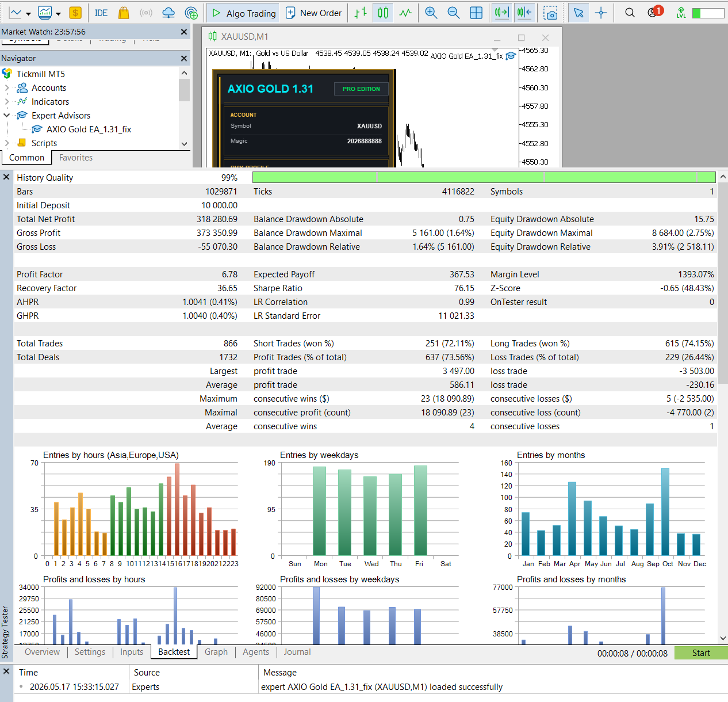Select the cursor arrow tool
The height and width of the screenshot is (702, 728).
point(578,13)
